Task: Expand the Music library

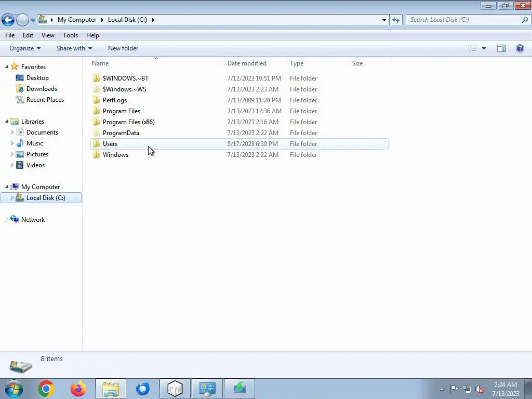Action: [12, 143]
